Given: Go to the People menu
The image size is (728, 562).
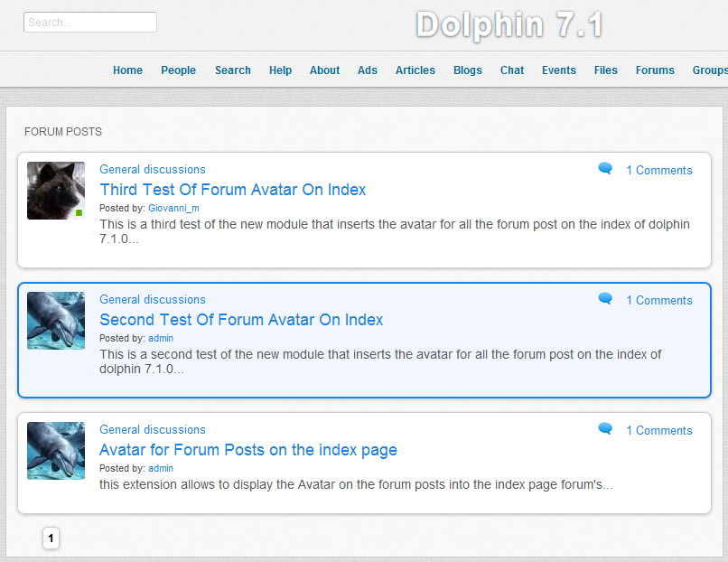Looking at the screenshot, I should tap(178, 70).
